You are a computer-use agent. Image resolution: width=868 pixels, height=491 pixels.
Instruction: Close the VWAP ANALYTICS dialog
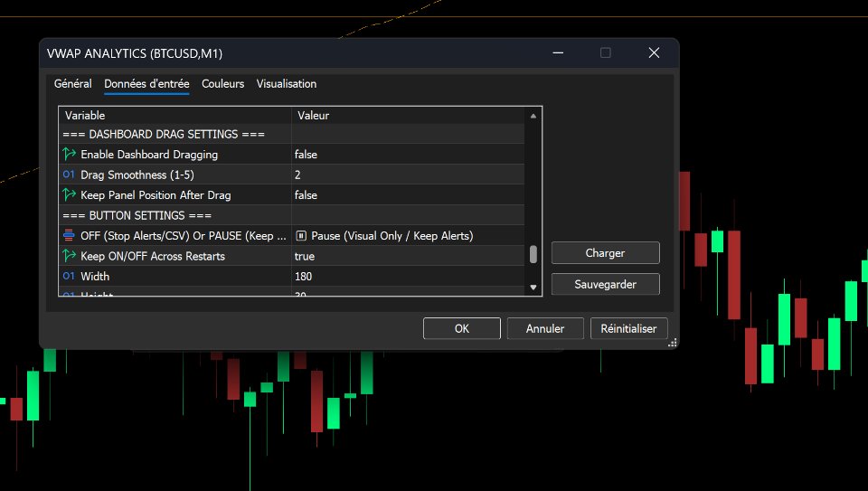(x=654, y=52)
